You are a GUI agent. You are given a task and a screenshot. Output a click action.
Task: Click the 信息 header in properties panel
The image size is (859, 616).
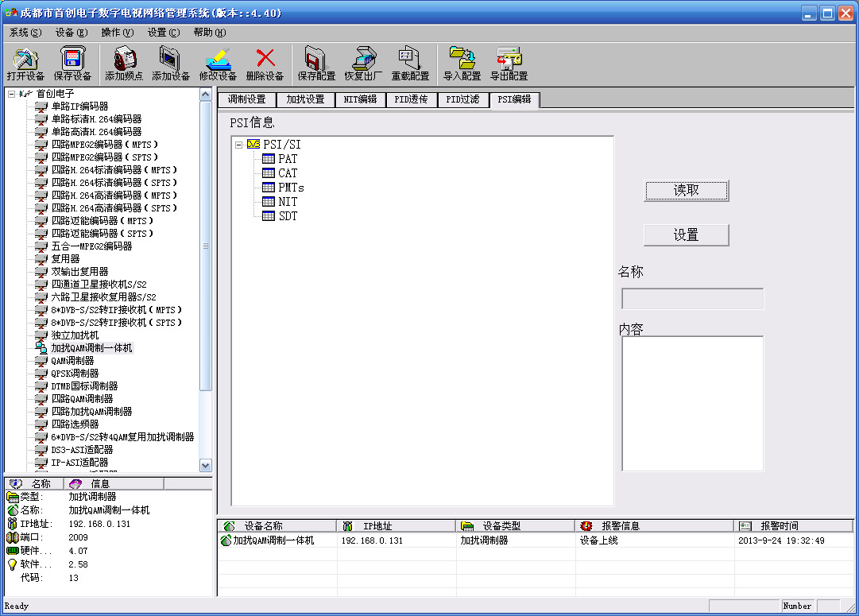pyautogui.click(x=114, y=484)
